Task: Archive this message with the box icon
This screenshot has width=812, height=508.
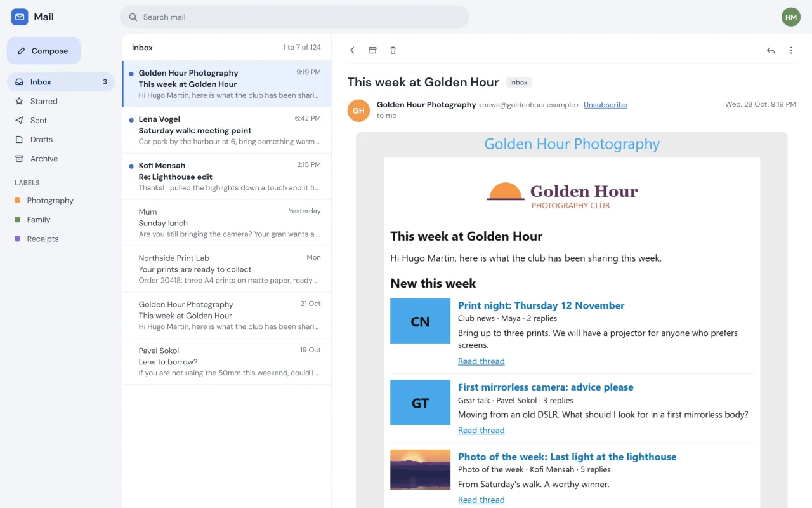Action: (x=373, y=50)
